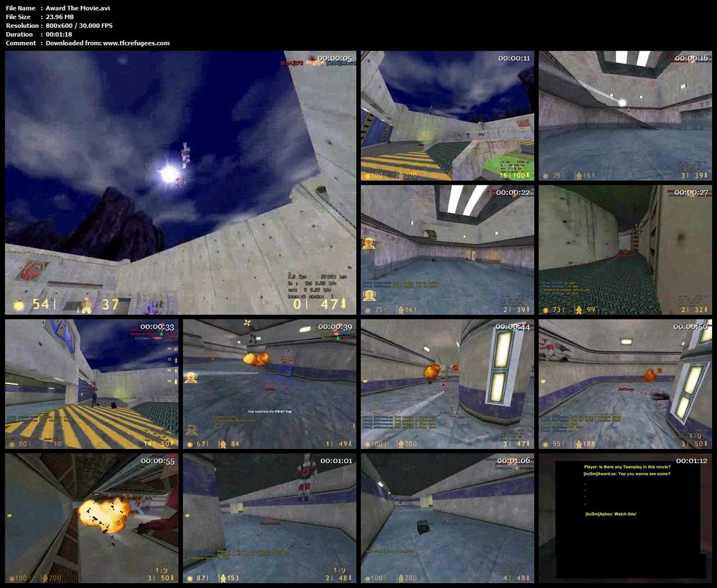
Task: Click the medal icon in the 00:00:39 frame
Action: 190,377
